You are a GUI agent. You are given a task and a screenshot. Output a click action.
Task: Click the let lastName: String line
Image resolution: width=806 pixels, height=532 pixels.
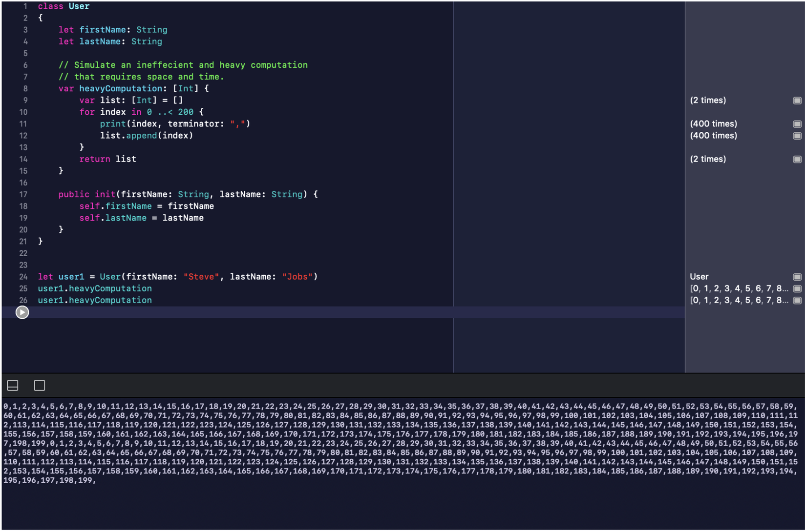pos(110,41)
